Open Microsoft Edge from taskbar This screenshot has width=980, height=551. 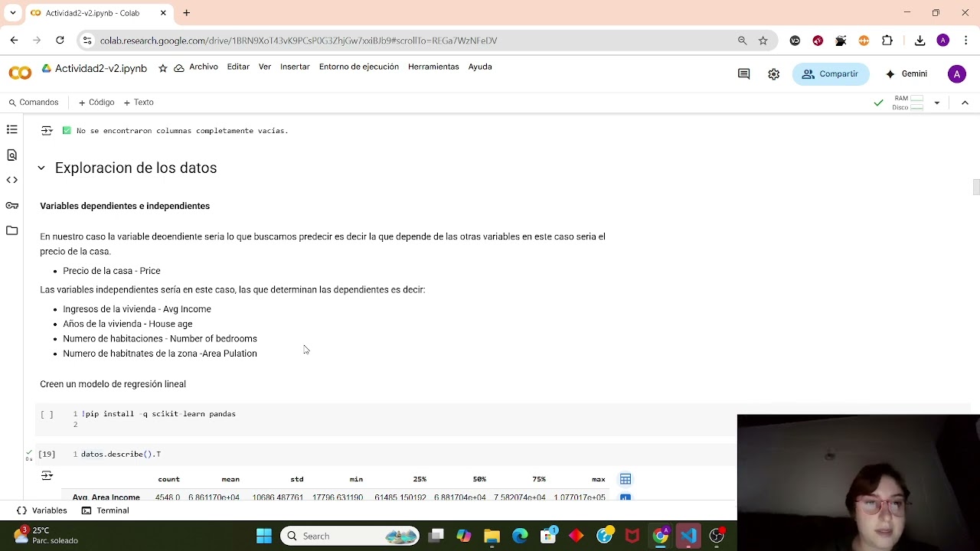pyautogui.click(x=520, y=536)
